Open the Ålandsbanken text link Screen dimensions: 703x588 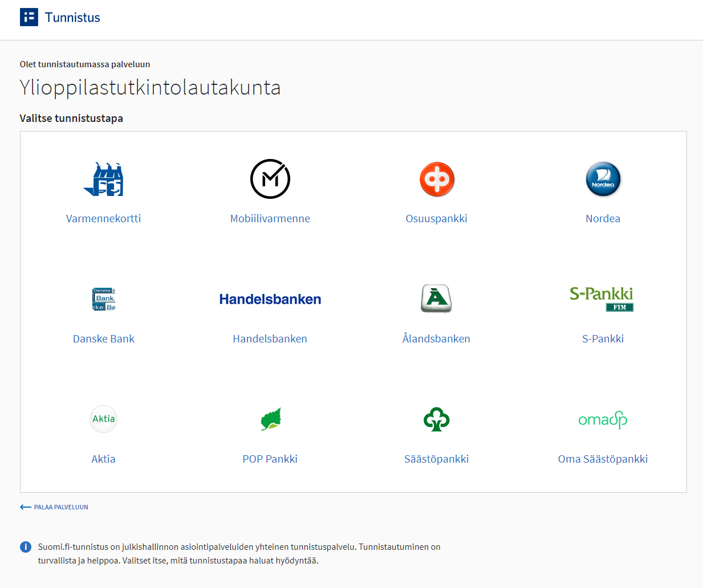pyautogui.click(x=437, y=338)
